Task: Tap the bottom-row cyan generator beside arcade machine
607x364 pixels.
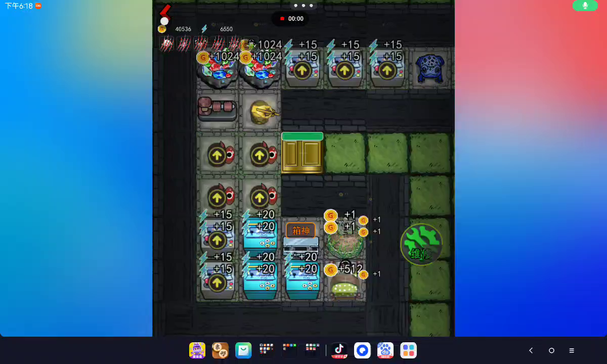Action: 260,281
